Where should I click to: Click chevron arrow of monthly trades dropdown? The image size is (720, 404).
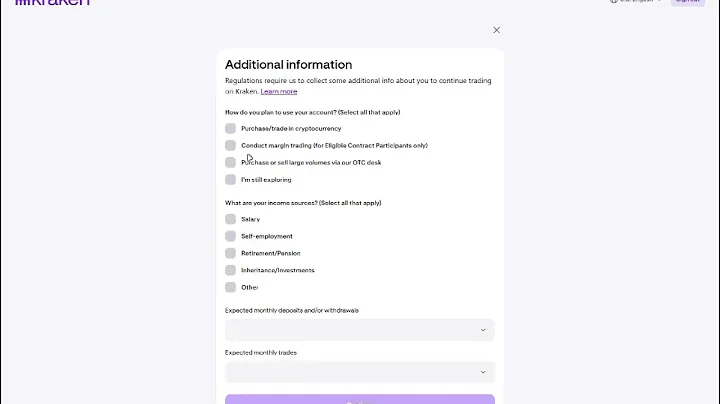point(483,372)
